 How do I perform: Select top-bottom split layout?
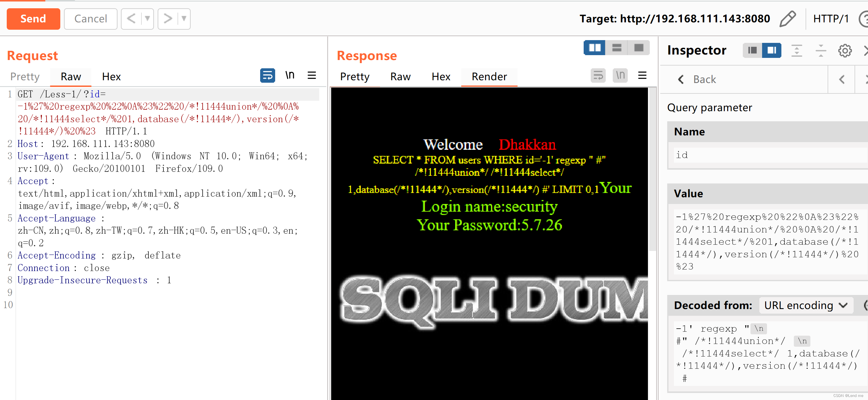click(x=617, y=47)
